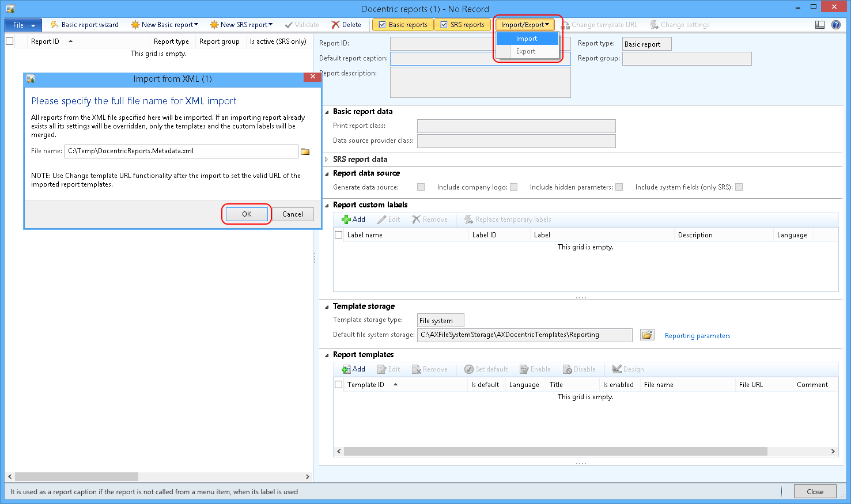Screen dimensions: 851x504
Task: Open the Reporting parameters link
Action: 698,336
